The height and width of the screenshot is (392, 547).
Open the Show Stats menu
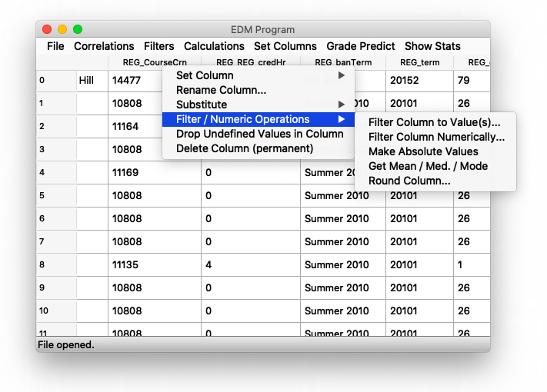pos(432,46)
